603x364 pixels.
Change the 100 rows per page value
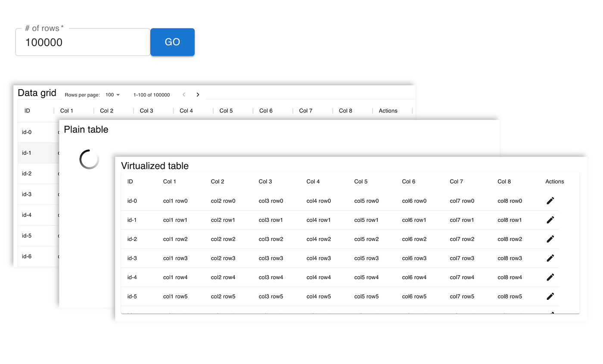coord(110,95)
